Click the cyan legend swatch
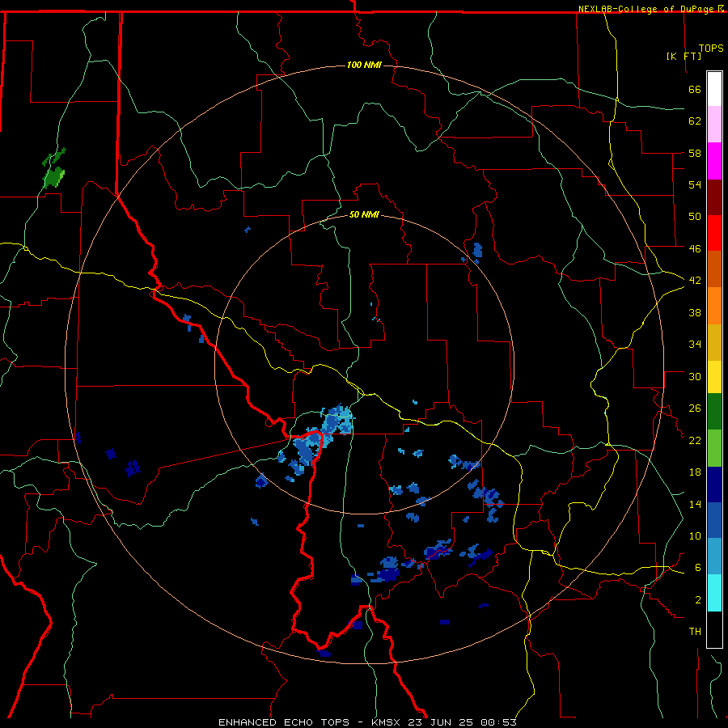 (714, 593)
